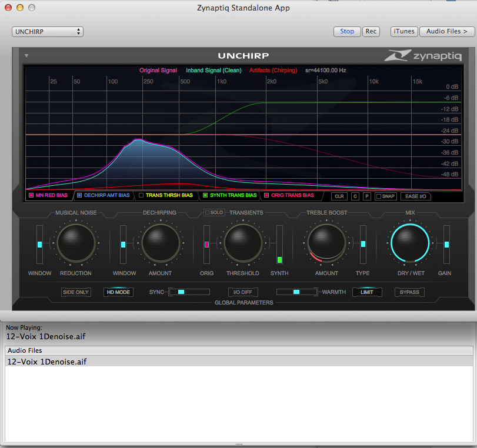Click the Dechirping AMOUNT knob

point(161,243)
